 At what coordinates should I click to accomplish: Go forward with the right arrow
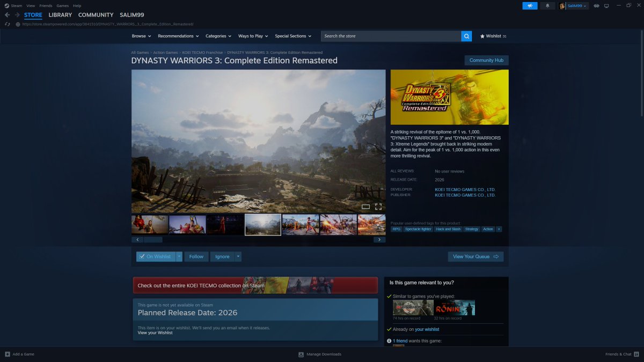pos(18,15)
